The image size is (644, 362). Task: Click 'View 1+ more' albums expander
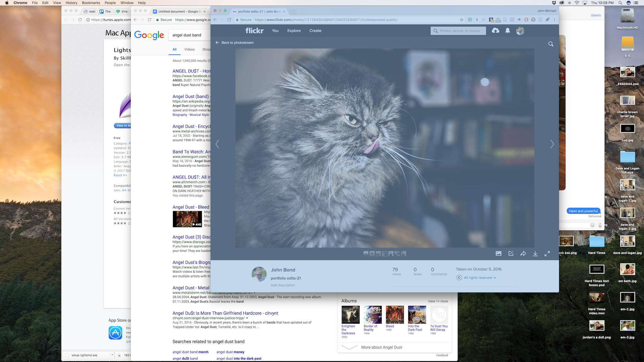pyautogui.click(x=438, y=301)
